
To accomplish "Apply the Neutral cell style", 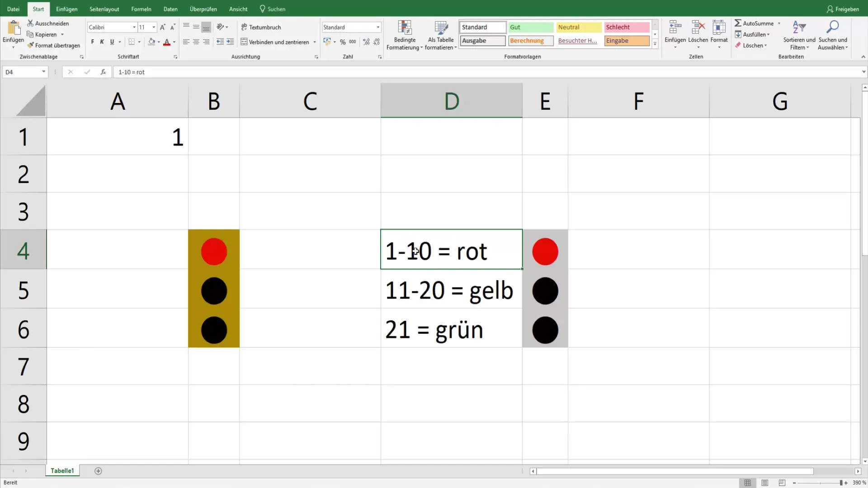I will 579,27.
